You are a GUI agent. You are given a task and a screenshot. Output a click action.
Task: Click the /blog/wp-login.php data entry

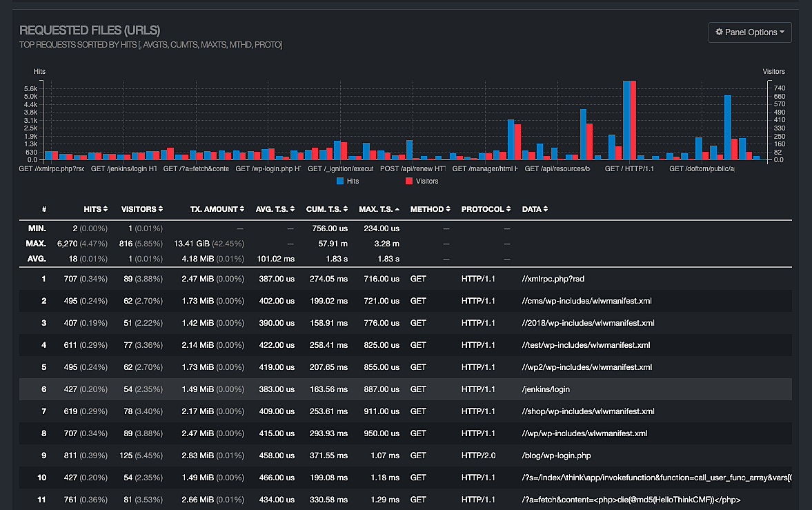556,455
